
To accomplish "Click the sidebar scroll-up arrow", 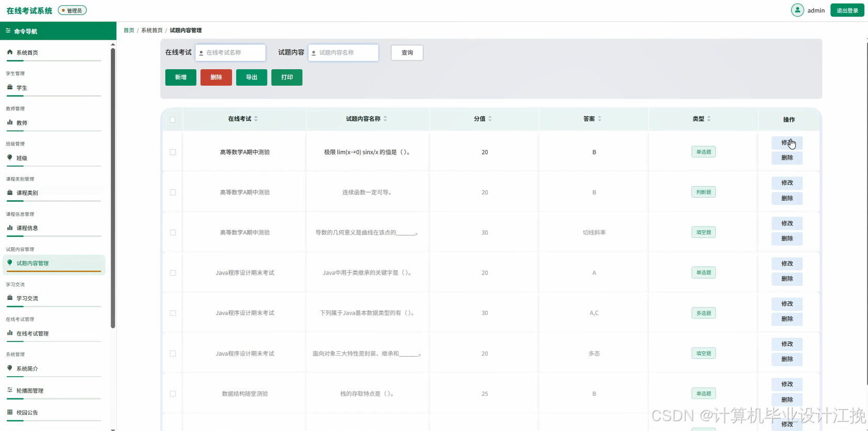I will [x=113, y=44].
